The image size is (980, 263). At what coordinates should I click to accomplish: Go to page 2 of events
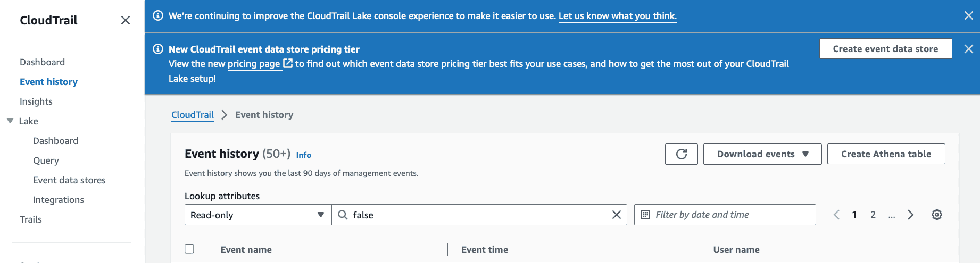873,215
